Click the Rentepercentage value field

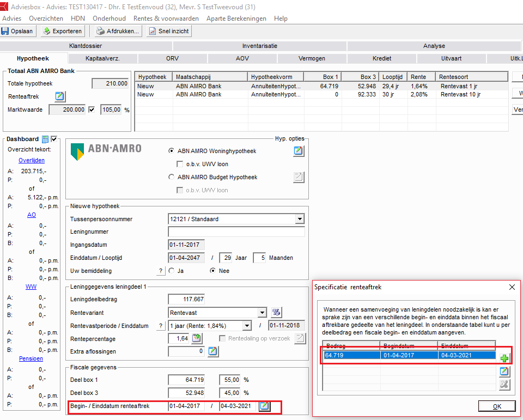tap(179, 338)
